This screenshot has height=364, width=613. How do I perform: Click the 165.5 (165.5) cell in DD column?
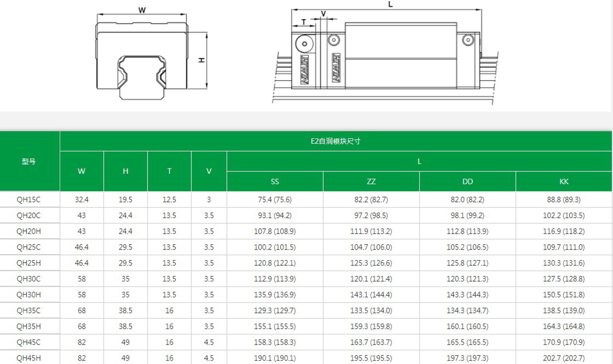click(x=468, y=342)
